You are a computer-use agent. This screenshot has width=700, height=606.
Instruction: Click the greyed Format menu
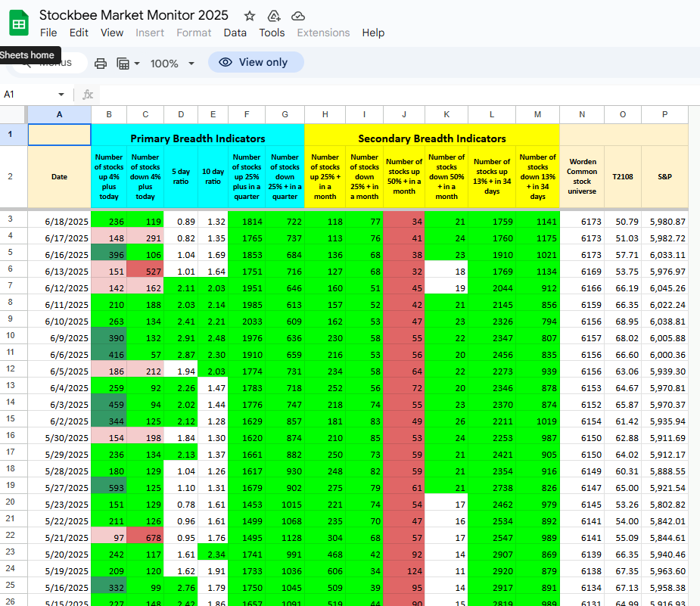(194, 33)
